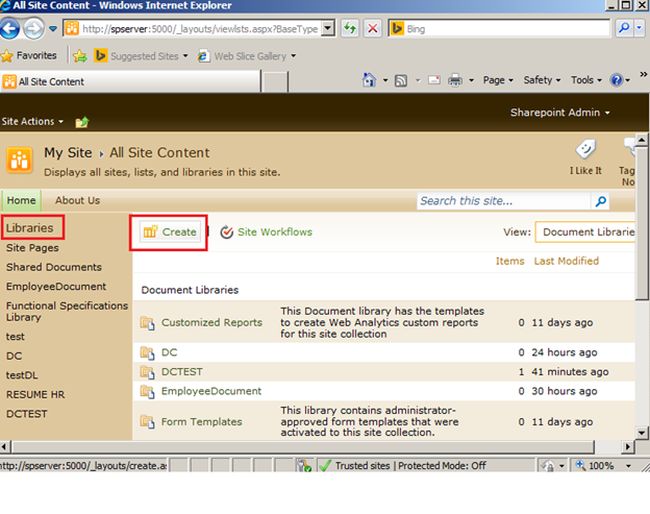The image size is (650, 514).
Task: Click the Refresh page icon
Action: (349, 29)
